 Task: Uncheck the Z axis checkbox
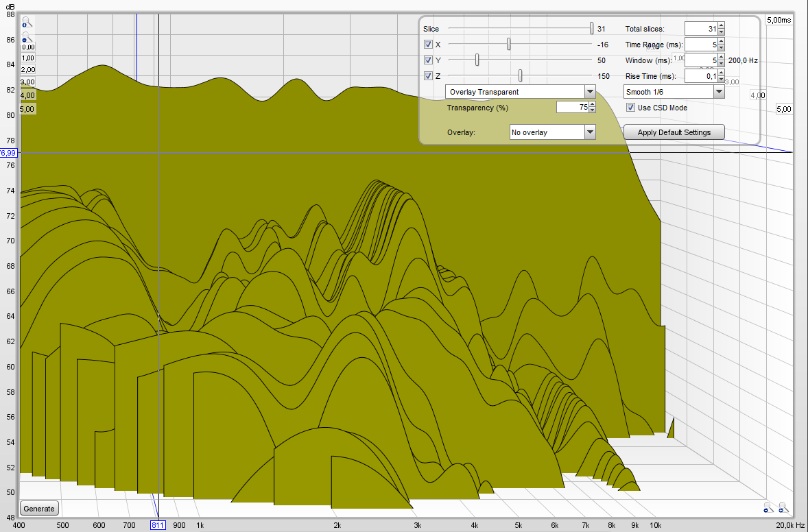tap(428, 75)
